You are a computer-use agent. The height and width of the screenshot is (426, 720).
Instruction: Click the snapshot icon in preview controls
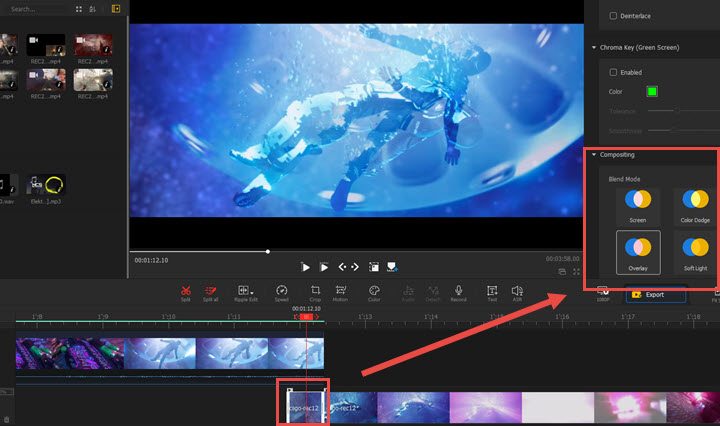pos(374,267)
